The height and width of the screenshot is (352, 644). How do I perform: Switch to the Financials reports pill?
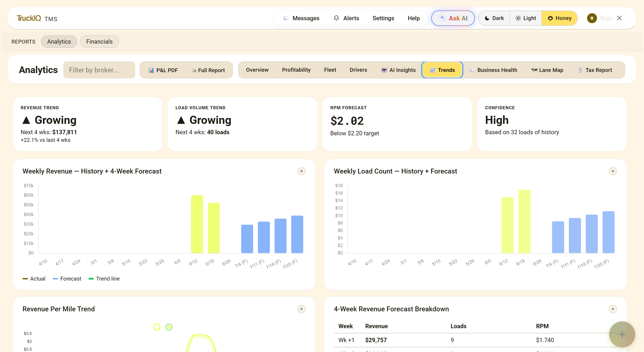pyautogui.click(x=99, y=42)
